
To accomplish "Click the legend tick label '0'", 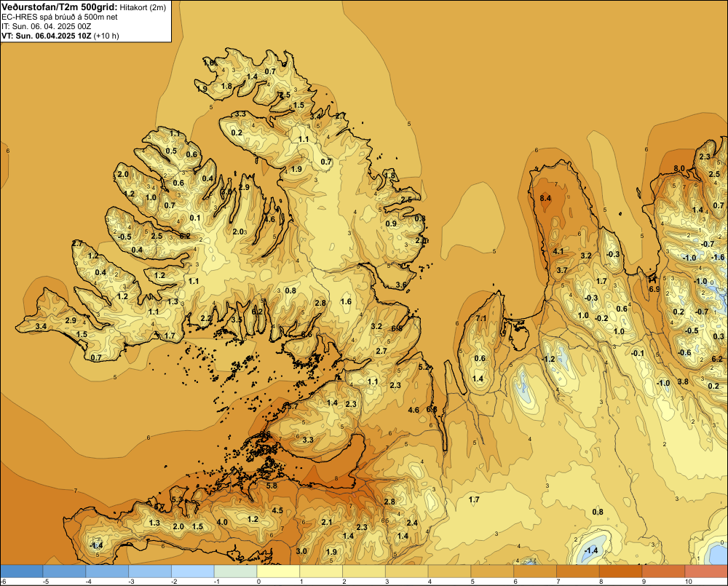I will click(x=258, y=582).
